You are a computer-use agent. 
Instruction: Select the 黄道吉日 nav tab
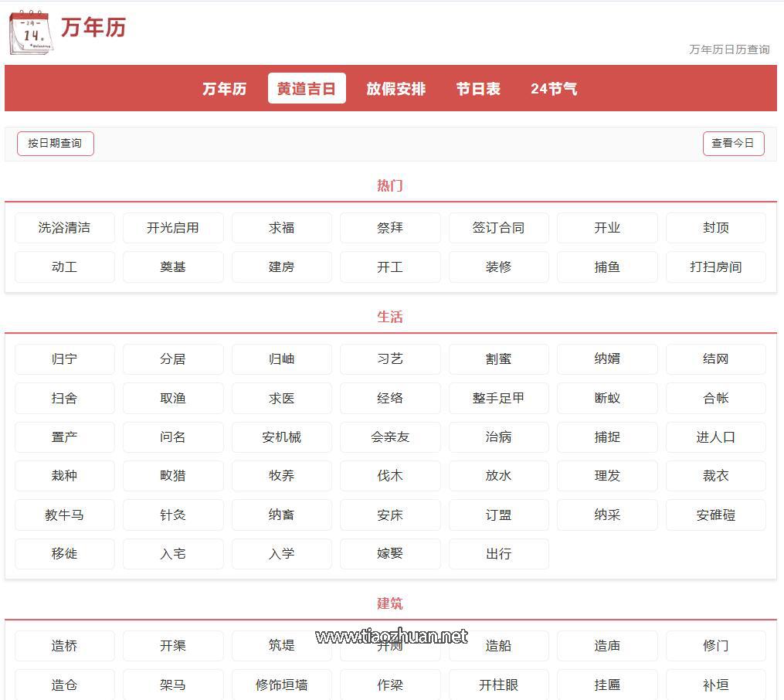(307, 89)
